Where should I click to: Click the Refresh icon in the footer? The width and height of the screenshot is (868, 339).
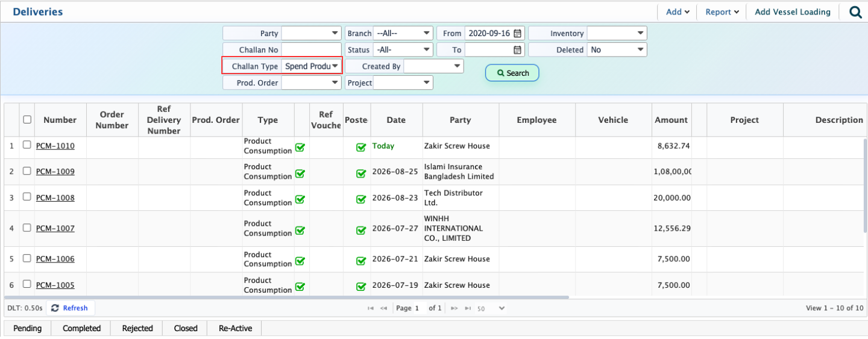pyautogui.click(x=55, y=308)
